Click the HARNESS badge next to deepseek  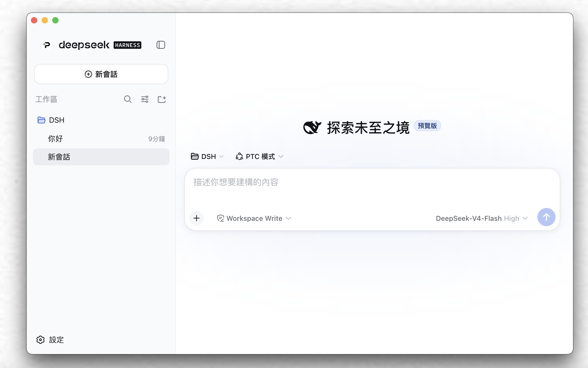click(x=128, y=45)
